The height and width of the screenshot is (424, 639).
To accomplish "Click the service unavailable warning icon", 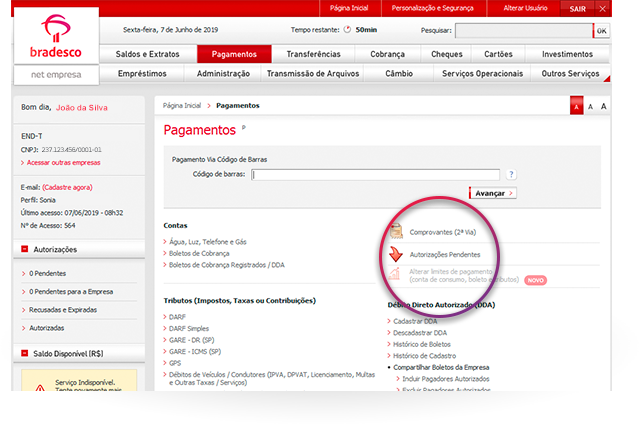I will coord(39,390).
